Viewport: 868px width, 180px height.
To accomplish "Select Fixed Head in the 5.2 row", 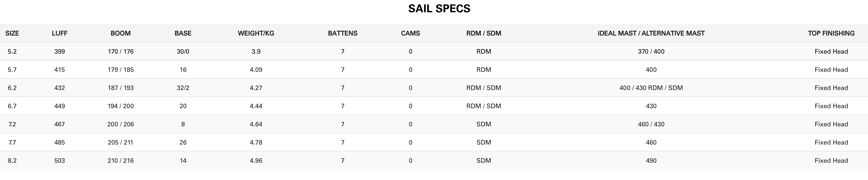I will point(831,51).
